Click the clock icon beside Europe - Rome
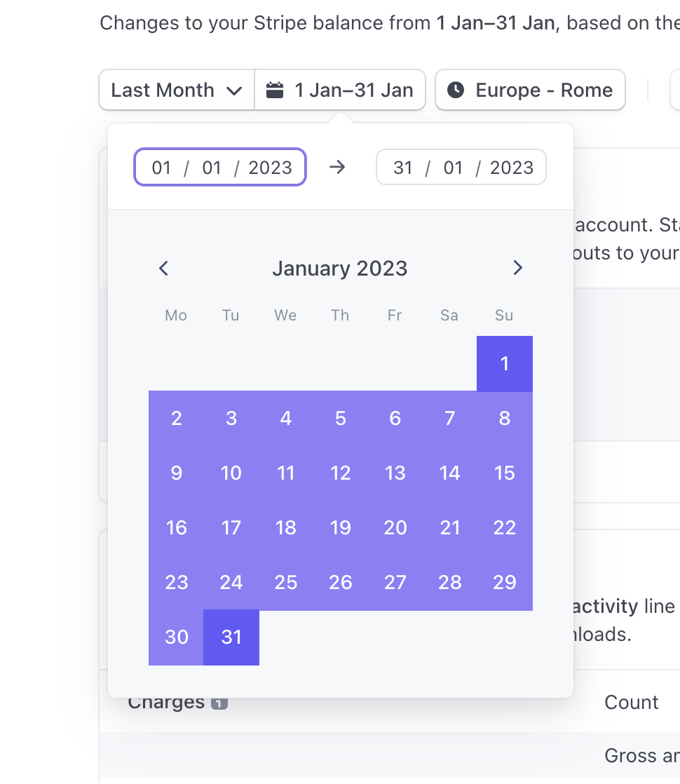 (x=456, y=90)
